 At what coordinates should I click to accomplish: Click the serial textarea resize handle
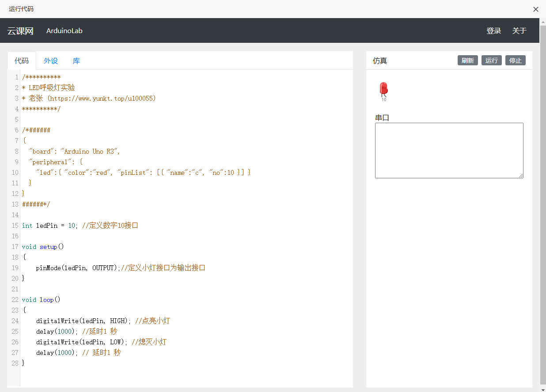pyautogui.click(x=521, y=176)
